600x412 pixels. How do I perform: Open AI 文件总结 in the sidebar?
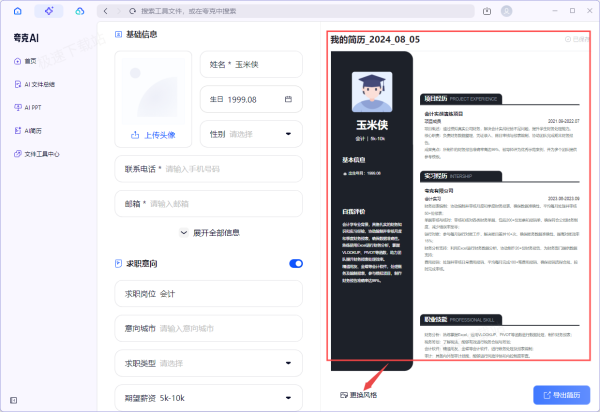click(x=34, y=85)
